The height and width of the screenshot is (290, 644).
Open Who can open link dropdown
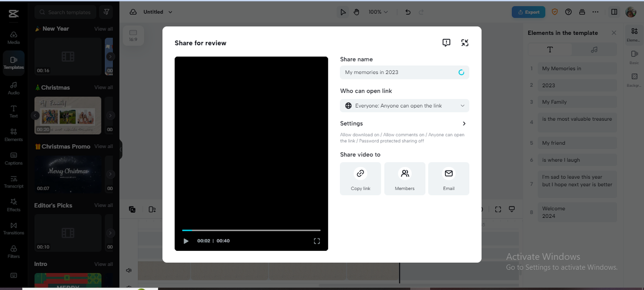point(405,106)
